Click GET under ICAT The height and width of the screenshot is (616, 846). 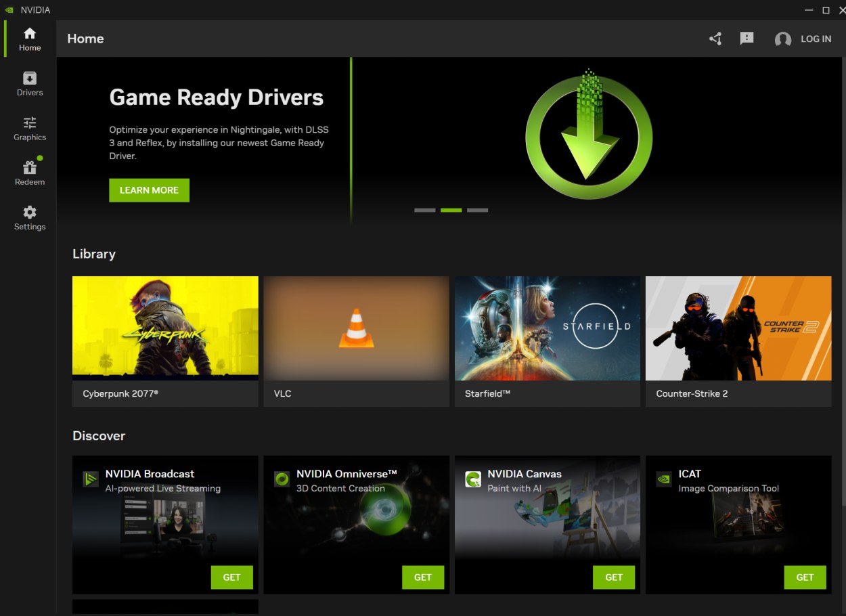(805, 577)
